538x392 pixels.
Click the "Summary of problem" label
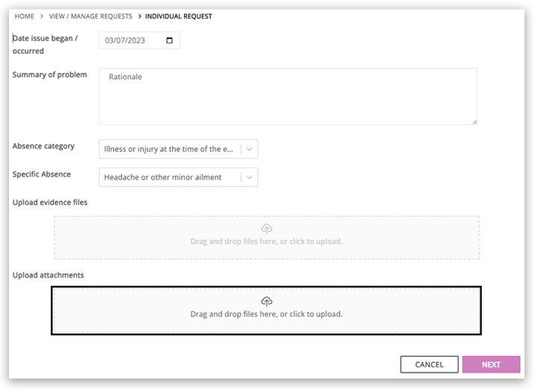coord(49,75)
